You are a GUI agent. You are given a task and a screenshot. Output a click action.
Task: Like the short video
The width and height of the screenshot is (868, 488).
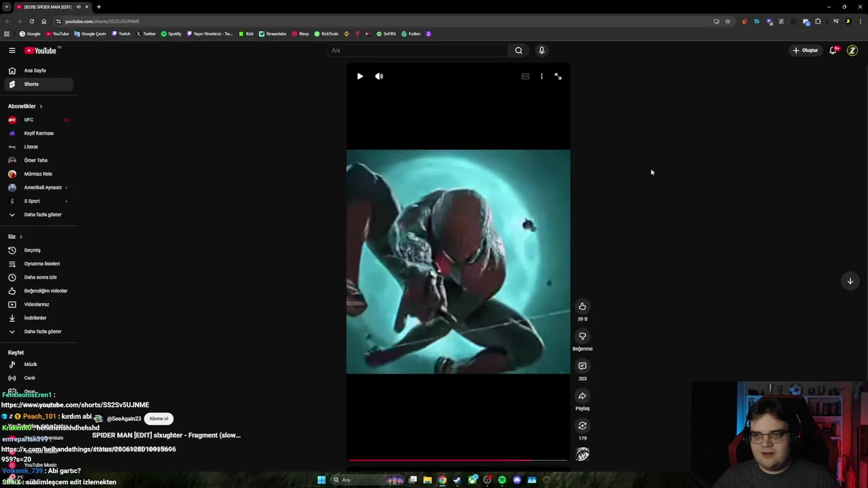583,306
